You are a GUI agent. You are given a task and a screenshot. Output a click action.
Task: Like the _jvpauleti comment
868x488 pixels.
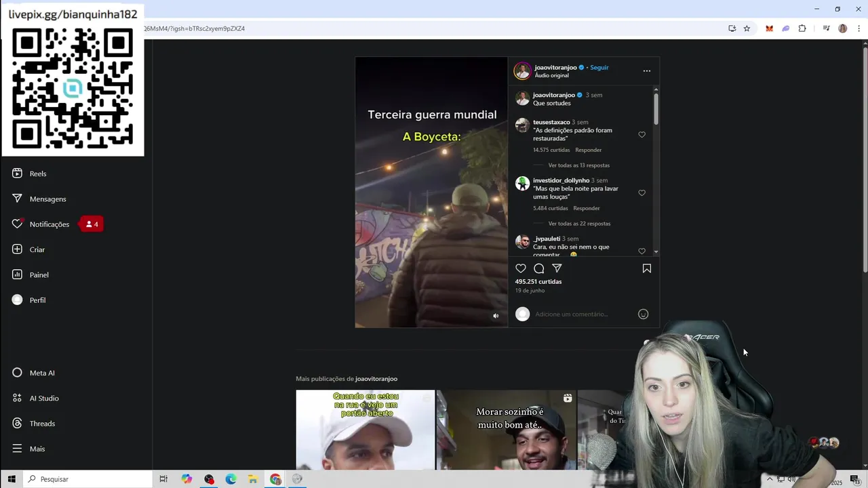coord(642,251)
